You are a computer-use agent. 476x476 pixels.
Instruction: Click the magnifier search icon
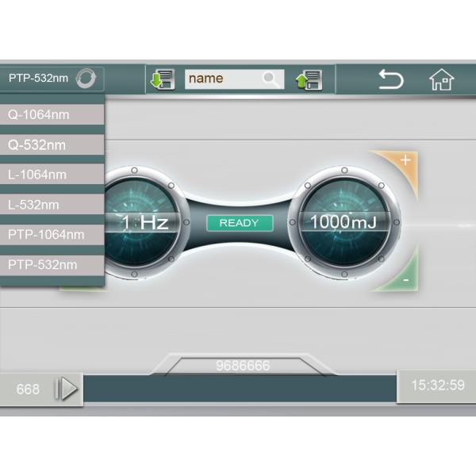271,79
